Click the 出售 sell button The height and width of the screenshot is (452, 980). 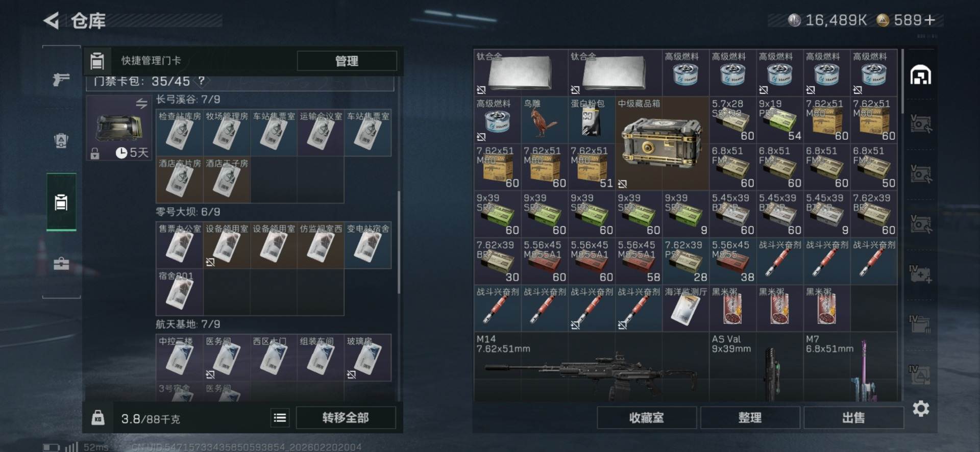tap(853, 418)
